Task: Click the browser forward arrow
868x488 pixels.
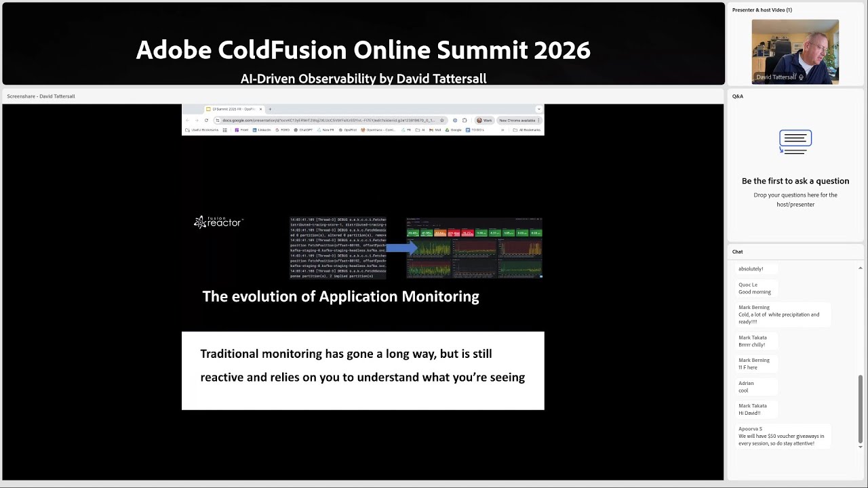Action: click(x=197, y=120)
